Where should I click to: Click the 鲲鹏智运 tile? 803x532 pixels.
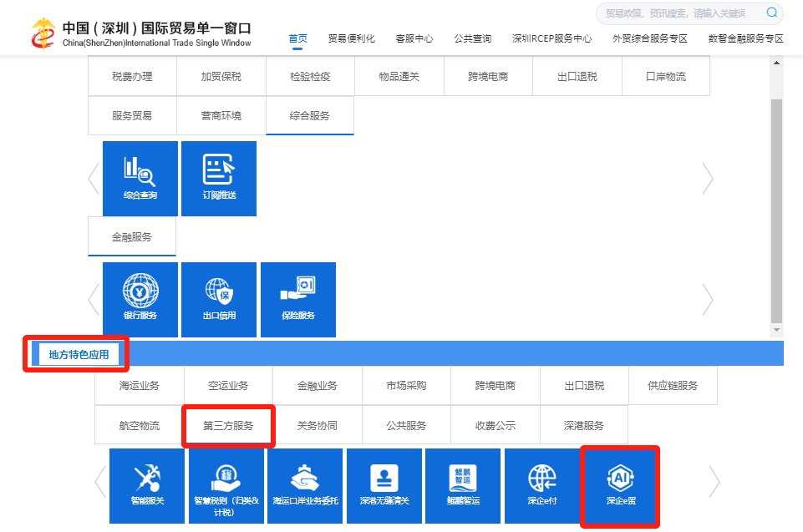(463, 485)
